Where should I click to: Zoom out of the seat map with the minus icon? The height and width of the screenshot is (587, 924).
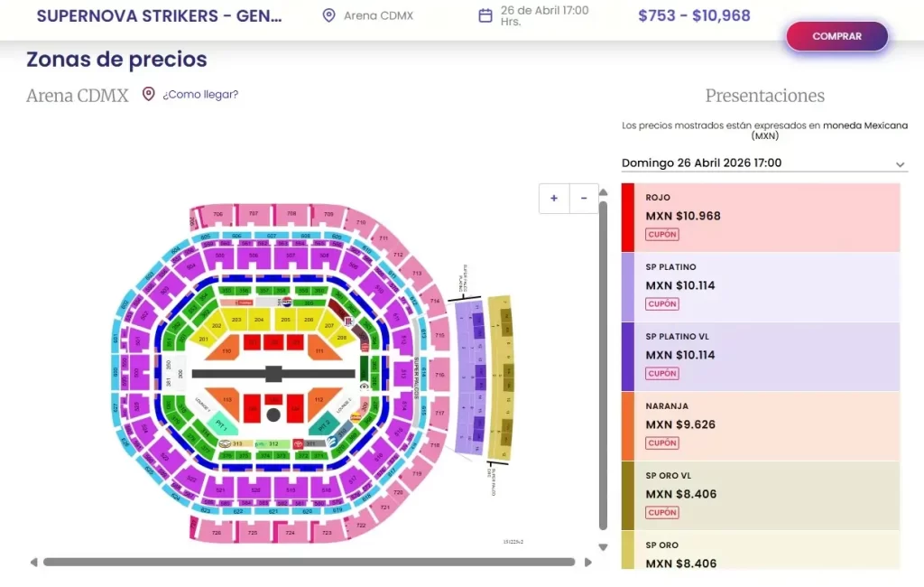coord(584,198)
